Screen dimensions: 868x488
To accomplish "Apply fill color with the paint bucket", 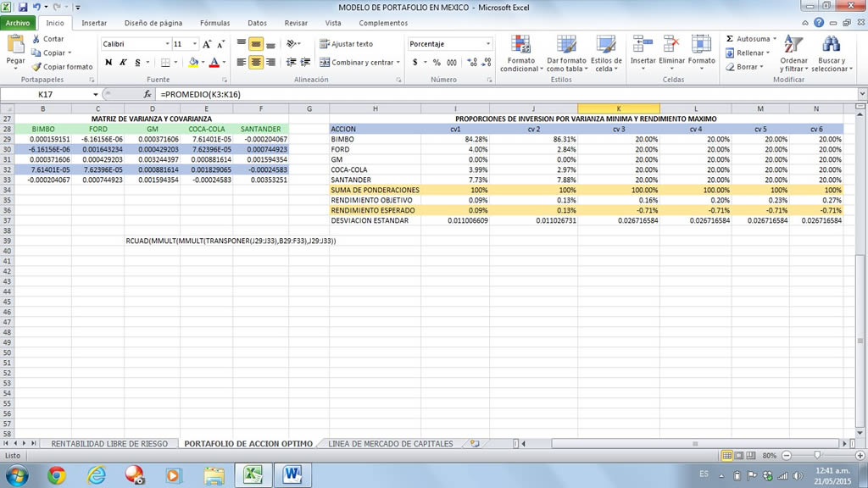I will [193, 63].
